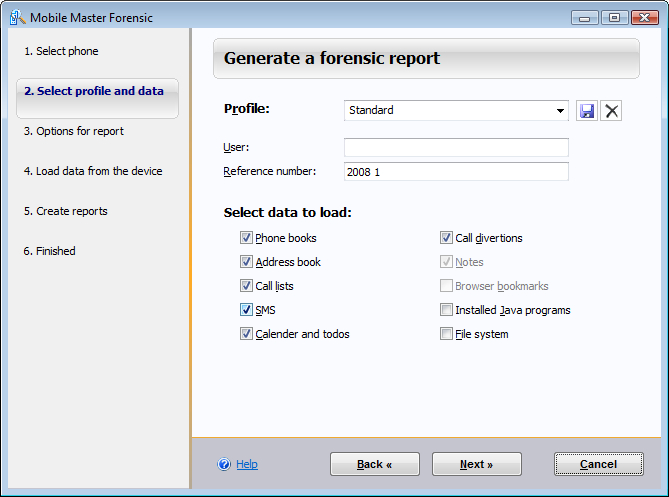Disable the Address book checkbox
This screenshot has width=669, height=497.
(x=246, y=262)
